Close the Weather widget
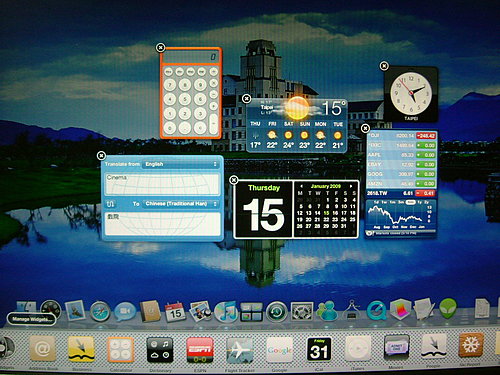The width and height of the screenshot is (500, 375). [x=246, y=98]
